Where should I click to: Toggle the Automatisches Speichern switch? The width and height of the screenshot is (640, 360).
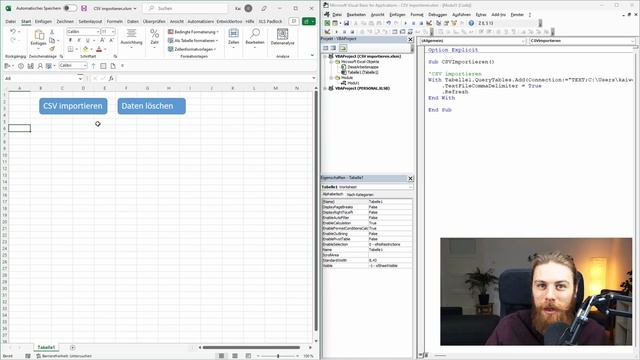click(x=70, y=8)
